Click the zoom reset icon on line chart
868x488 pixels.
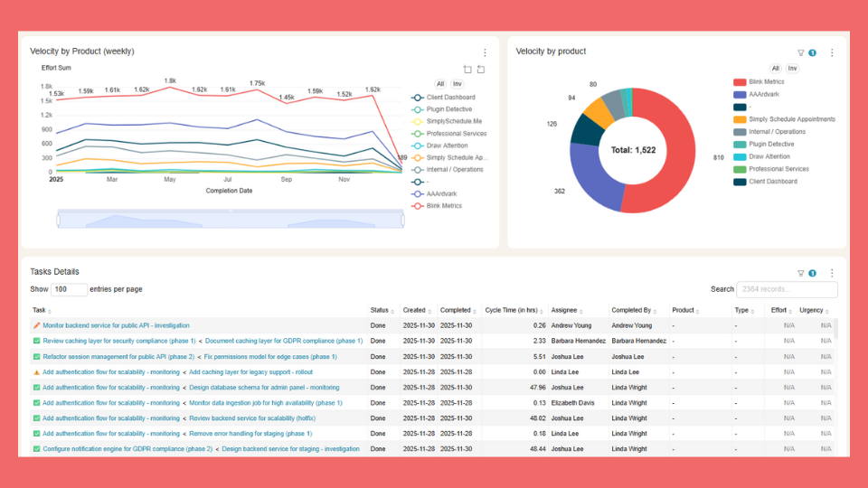481,70
